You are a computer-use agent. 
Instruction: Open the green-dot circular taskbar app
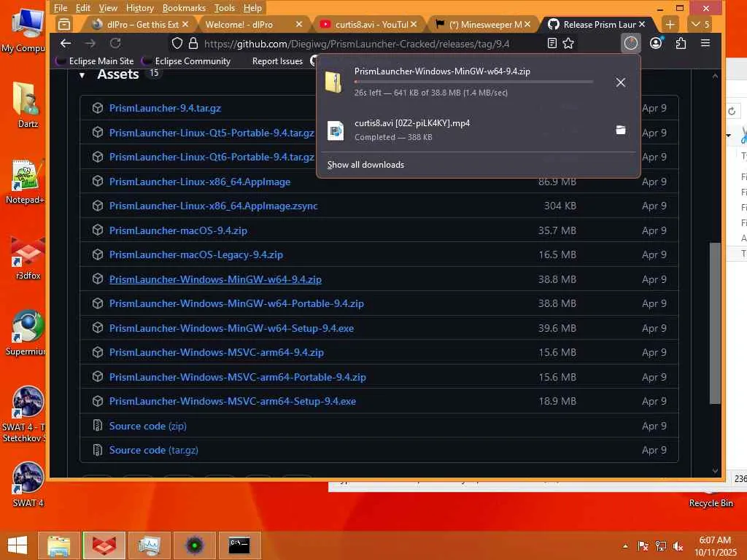click(194, 545)
